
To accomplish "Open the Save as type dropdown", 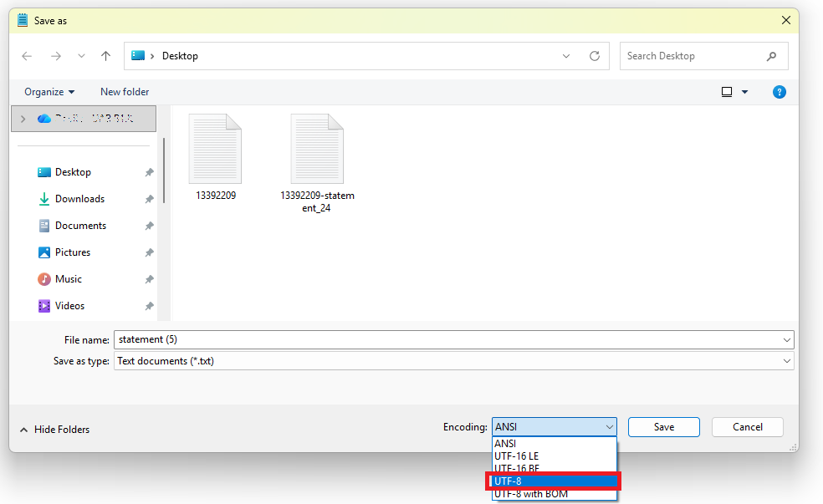I will [786, 360].
